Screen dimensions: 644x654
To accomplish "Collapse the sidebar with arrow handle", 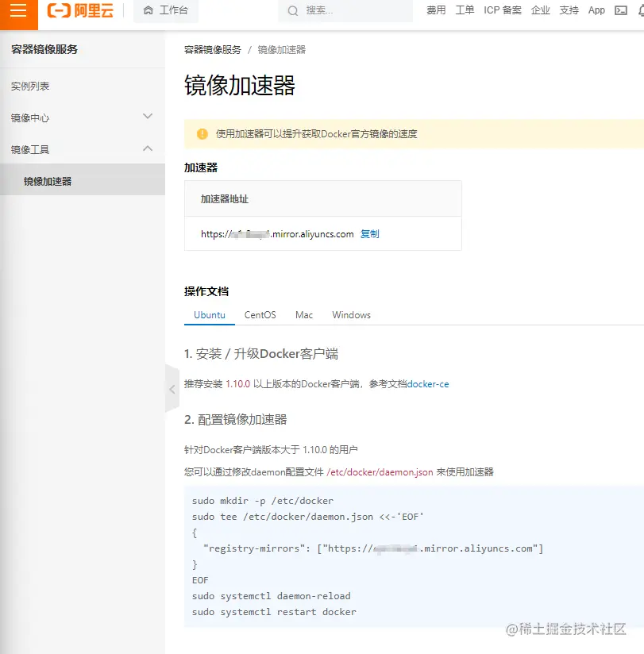I will (x=172, y=389).
